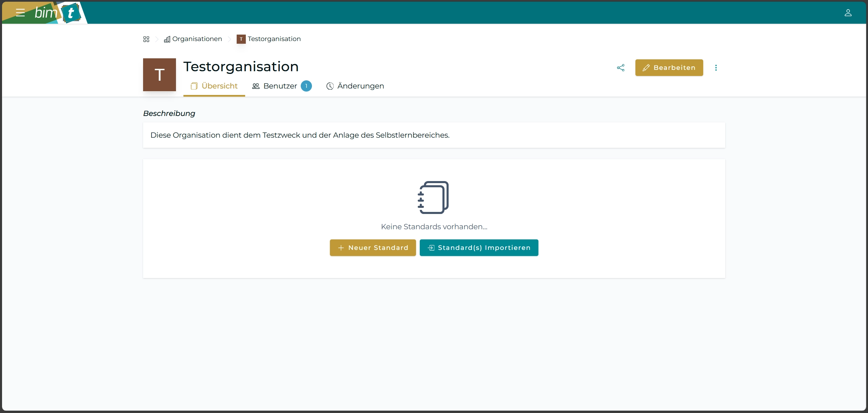
Task: Click the bimt logo
Action: coord(57,13)
